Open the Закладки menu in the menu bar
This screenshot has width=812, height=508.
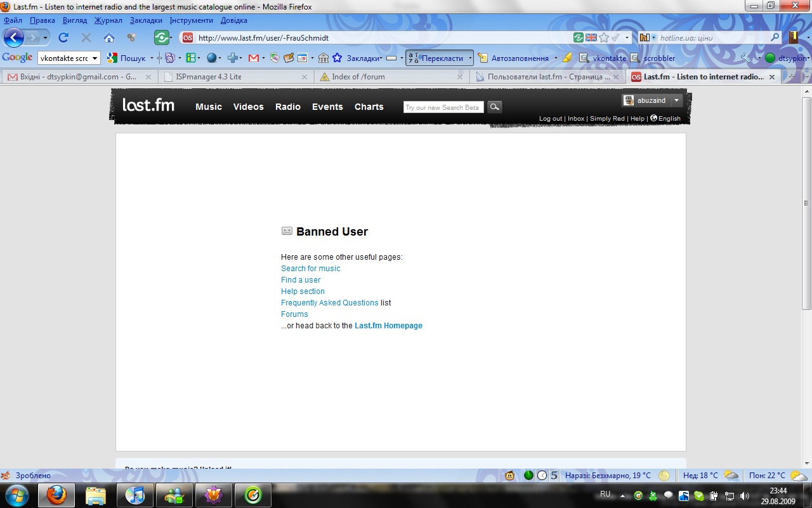click(146, 20)
